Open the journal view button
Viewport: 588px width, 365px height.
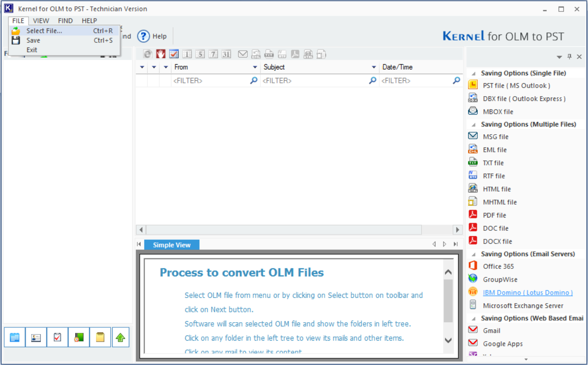(x=78, y=337)
